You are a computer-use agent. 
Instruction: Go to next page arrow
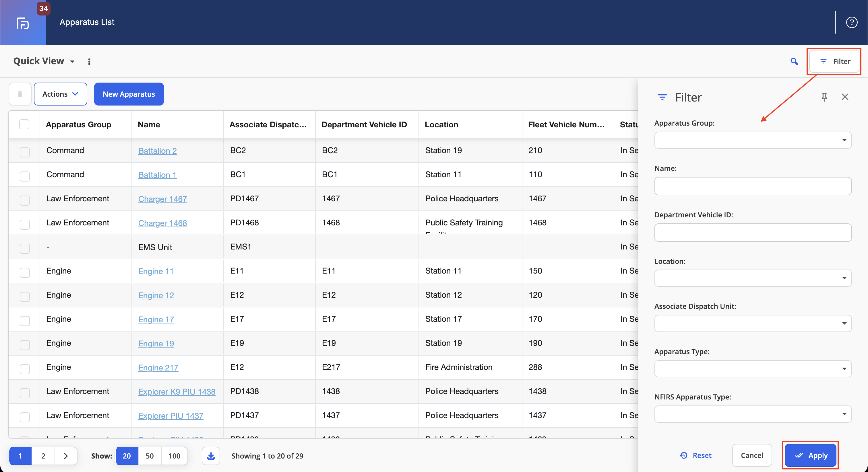pyautogui.click(x=66, y=456)
